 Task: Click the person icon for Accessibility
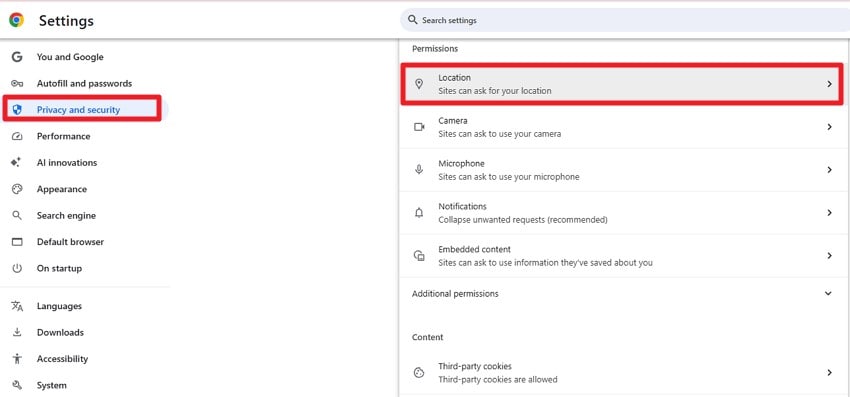pyautogui.click(x=17, y=358)
